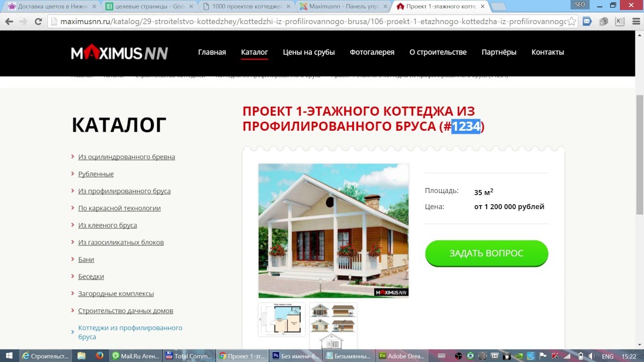Switch to Photoshop 'Без имени' taskbar window
This screenshot has height=362, width=644.
(x=295, y=356)
